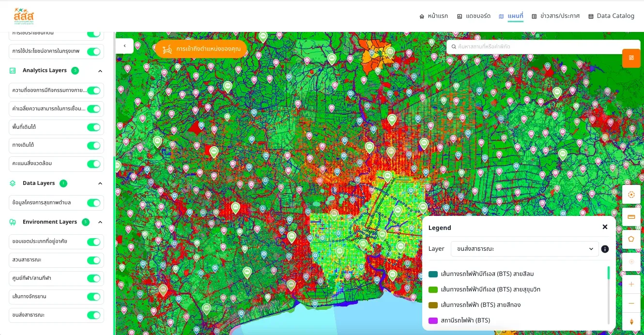Viewport: 644px width, 335px height.
Task: Select the polygon drawing tool
Action: (631, 239)
